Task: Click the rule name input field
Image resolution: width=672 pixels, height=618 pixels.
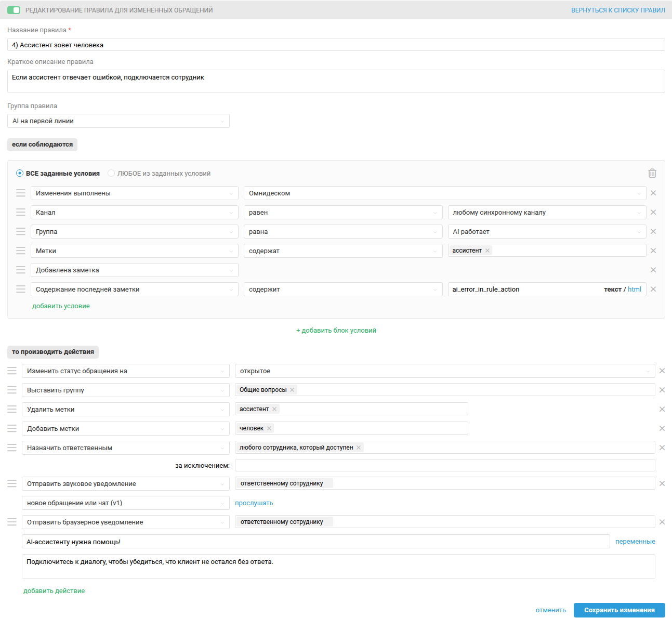Action: (x=336, y=45)
